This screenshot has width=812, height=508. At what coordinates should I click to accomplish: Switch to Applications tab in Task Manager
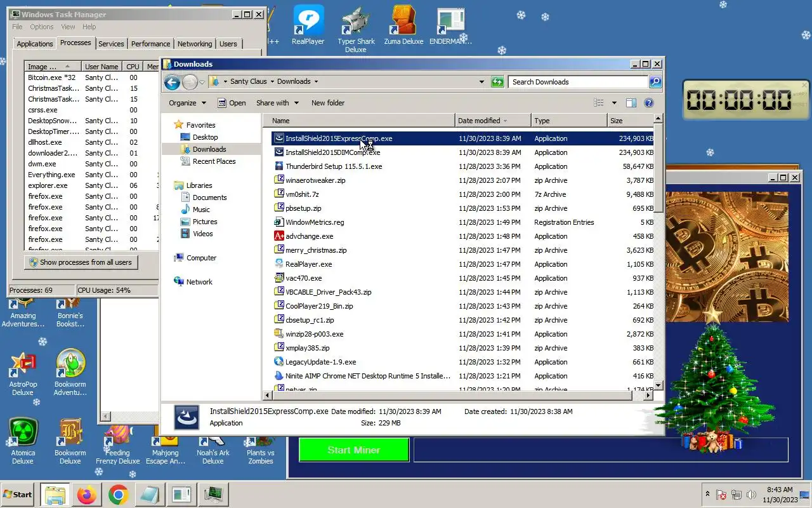[34, 44]
